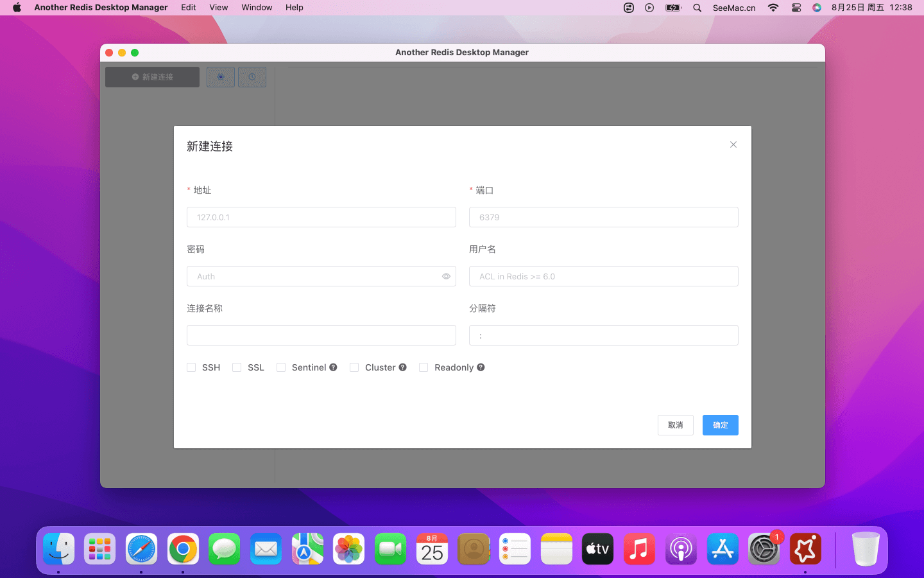The height and width of the screenshot is (578, 924).
Task: Open the View menu
Action: coord(219,8)
